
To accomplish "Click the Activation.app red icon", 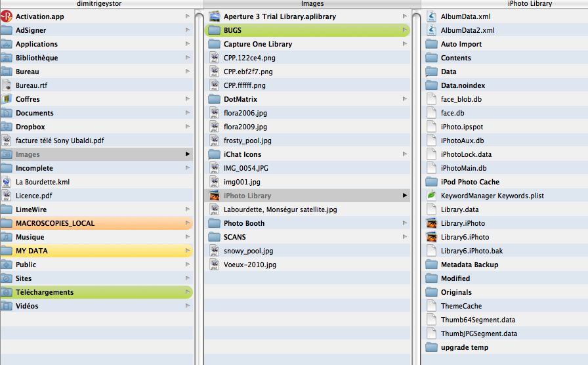I will point(7,16).
